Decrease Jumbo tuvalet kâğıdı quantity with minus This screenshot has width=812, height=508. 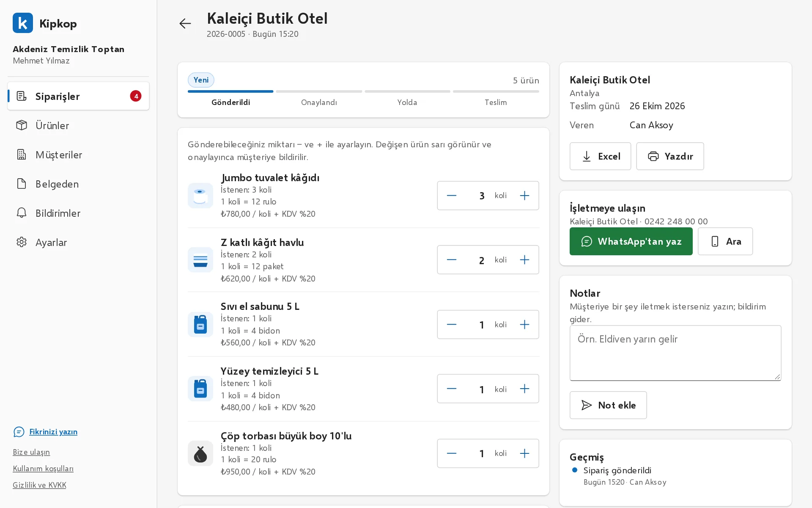452,196
